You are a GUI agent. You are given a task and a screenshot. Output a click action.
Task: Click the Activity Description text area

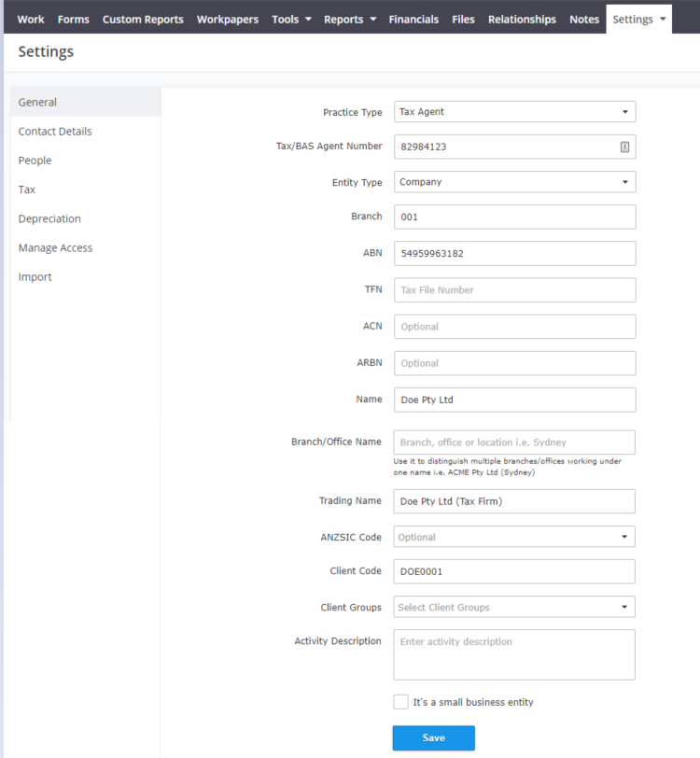tap(514, 653)
